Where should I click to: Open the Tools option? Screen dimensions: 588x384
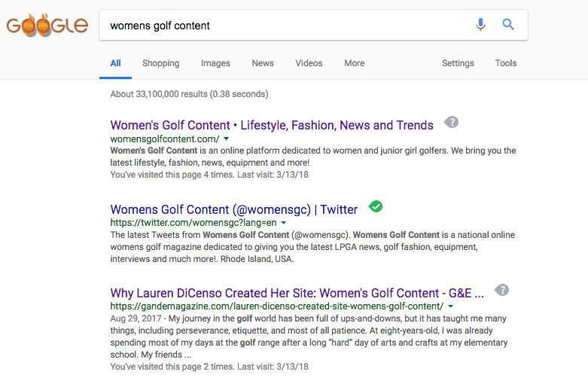(x=505, y=63)
